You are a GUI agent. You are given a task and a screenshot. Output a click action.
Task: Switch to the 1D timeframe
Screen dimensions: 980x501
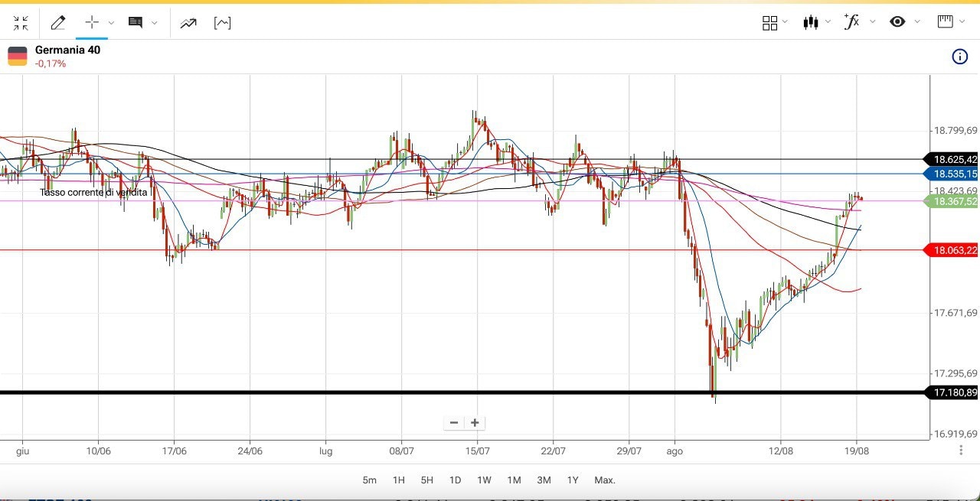(455, 480)
